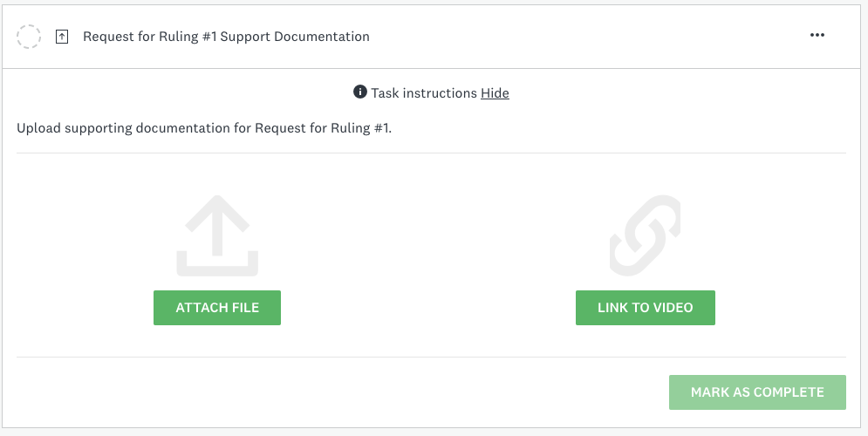Click the 'Request for Ruling #1.' instruction phrase
Viewport: 868px width, 436px height.
pos(324,128)
